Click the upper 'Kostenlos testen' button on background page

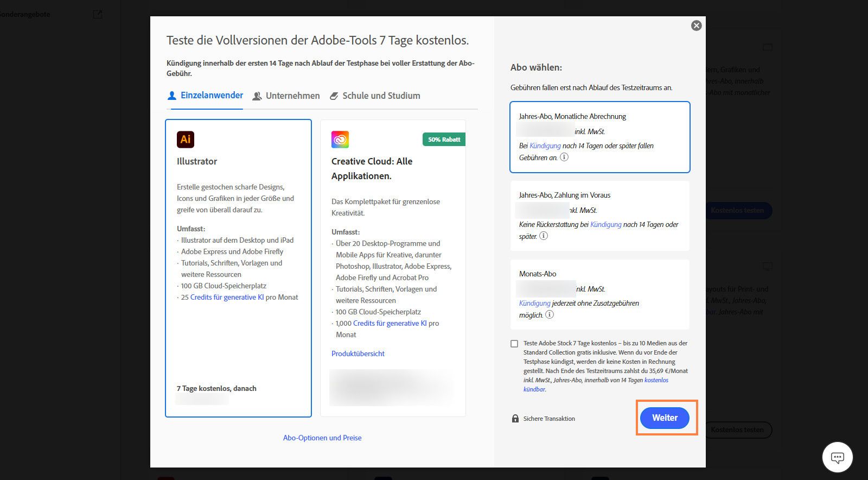coord(737,210)
